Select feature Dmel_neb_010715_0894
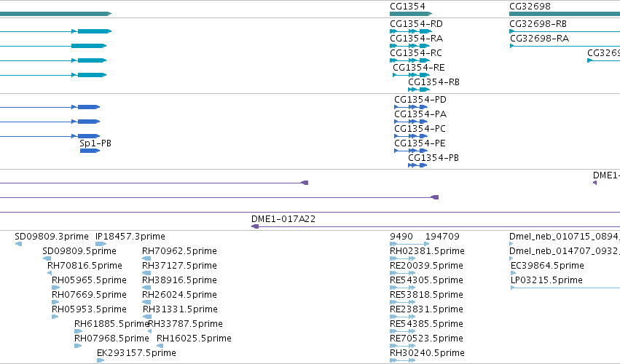The image size is (620, 364). point(565,237)
